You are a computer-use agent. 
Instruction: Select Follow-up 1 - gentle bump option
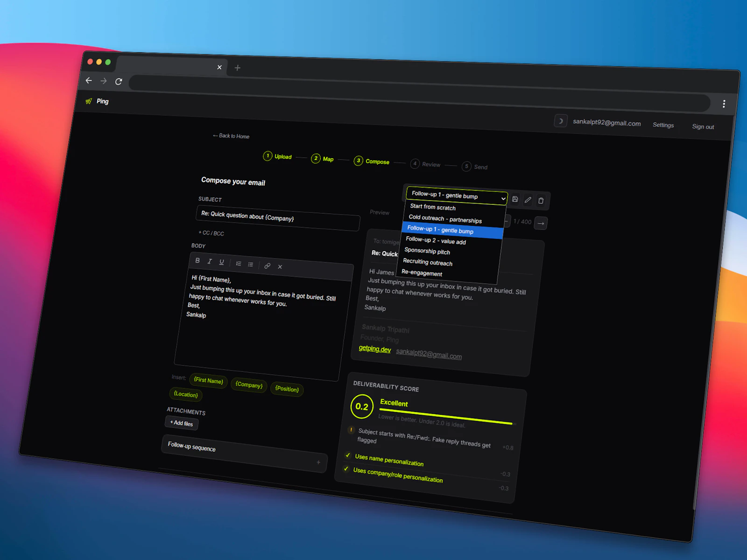pyautogui.click(x=452, y=230)
